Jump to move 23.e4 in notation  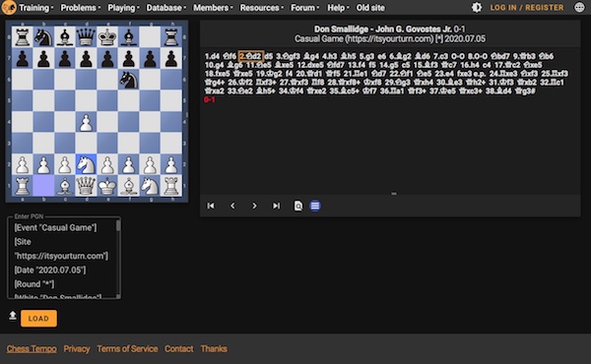coord(443,74)
